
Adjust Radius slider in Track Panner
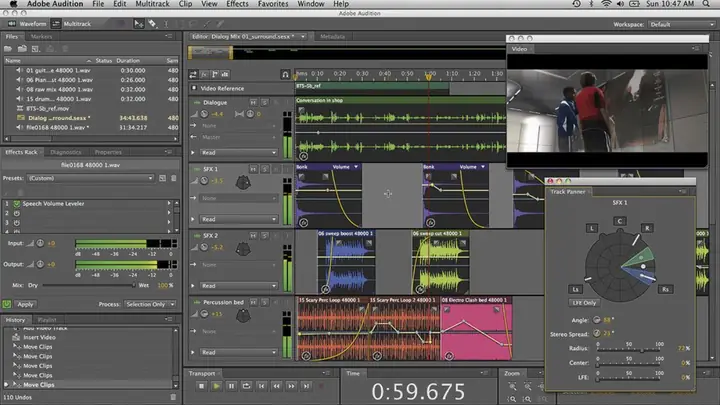click(628, 350)
